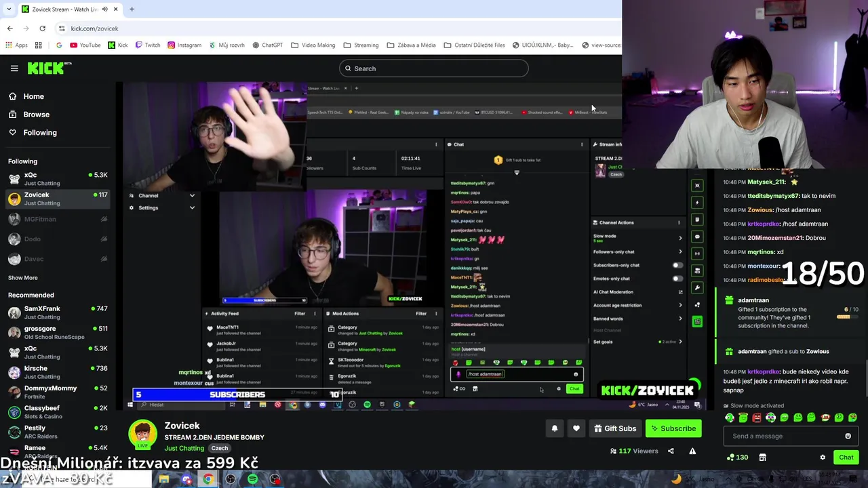Screen dimensions: 868x488
Task: Go to Home in Kick sidebar
Action: [33, 96]
